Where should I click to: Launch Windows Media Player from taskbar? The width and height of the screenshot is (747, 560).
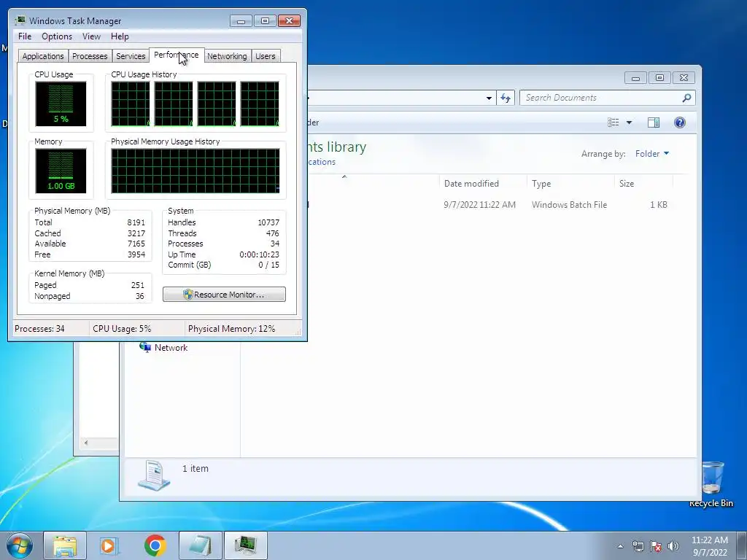[x=109, y=545]
